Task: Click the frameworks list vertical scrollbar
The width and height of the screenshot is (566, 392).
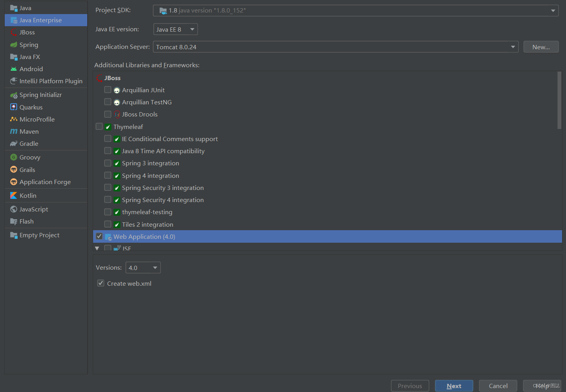Action: (559, 100)
